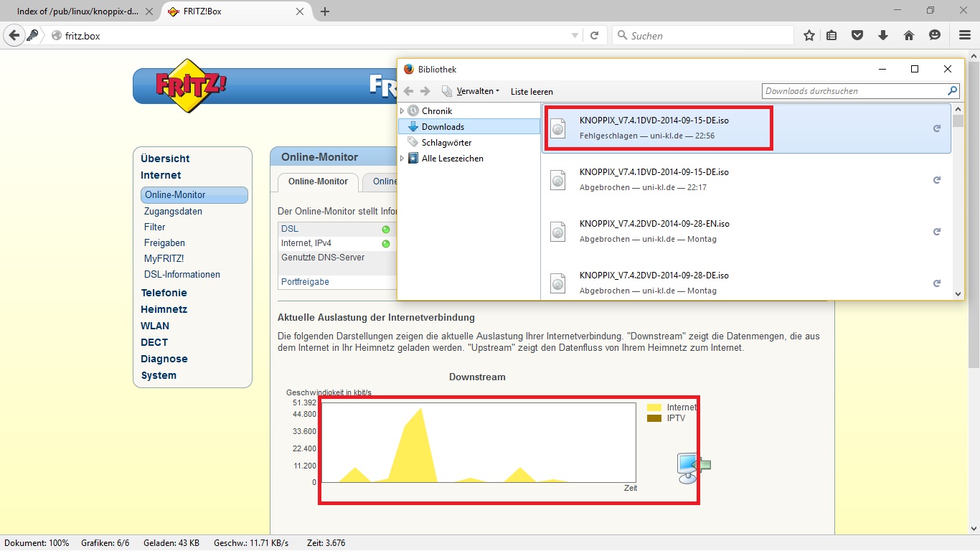Open Filter sidebar link
Image resolution: width=980 pixels, height=551 pixels.
[x=154, y=227]
